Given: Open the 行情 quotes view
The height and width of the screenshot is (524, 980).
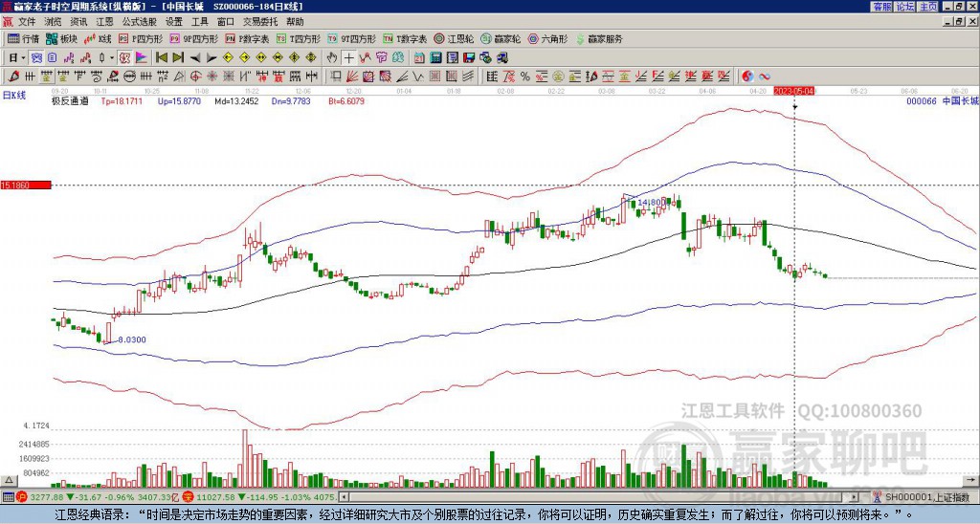Looking at the screenshot, I should 23,38.
